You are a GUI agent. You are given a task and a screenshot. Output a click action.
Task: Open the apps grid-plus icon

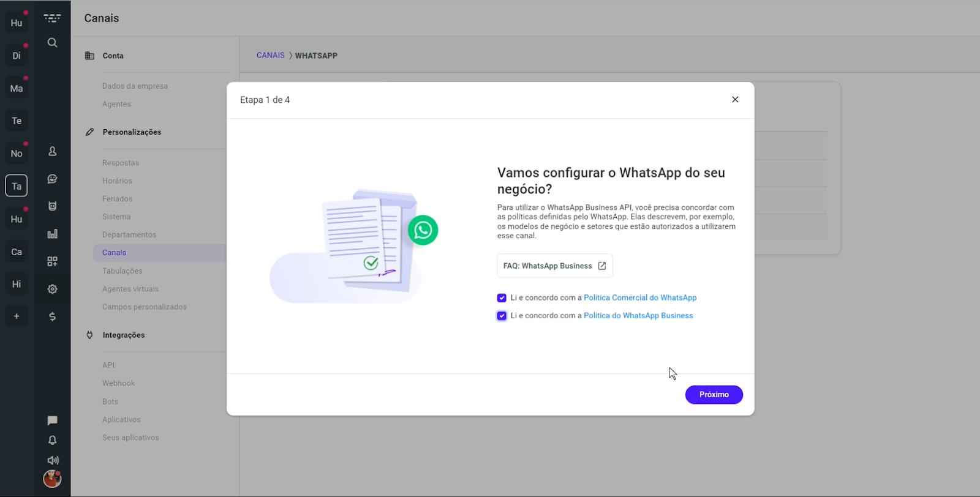[x=53, y=261]
